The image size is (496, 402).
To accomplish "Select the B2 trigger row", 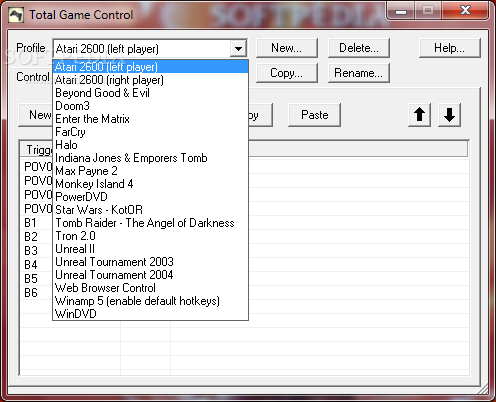I will coord(36,237).
